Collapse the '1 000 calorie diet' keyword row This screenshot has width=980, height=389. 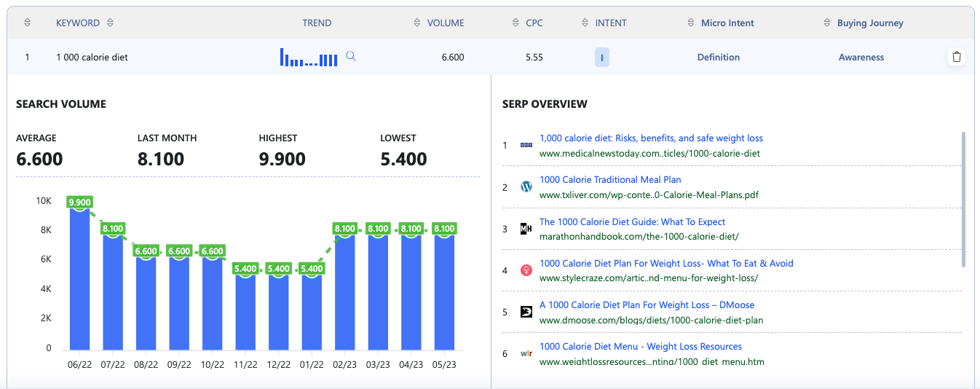[x=92, y=57]
